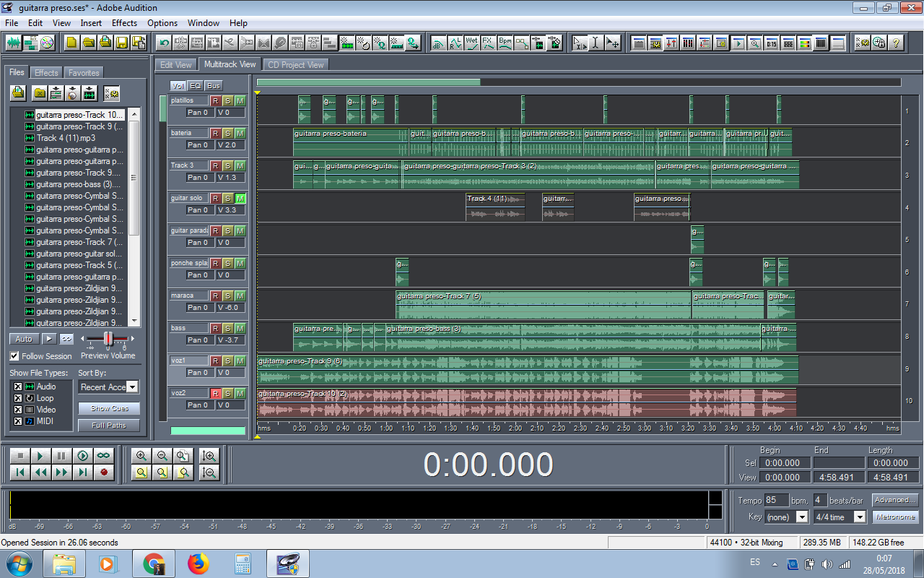Switch to CD Project View tab
Viewport: 924px width, 578px height.
(x=296, y=65)
